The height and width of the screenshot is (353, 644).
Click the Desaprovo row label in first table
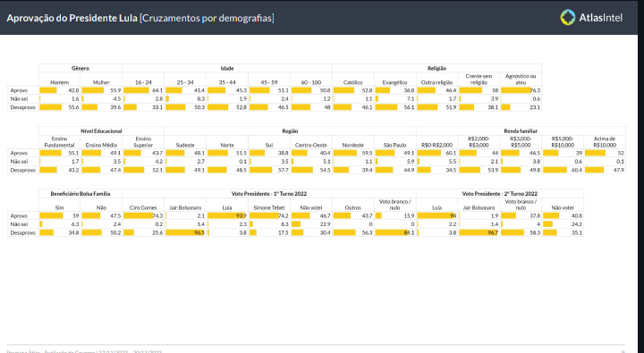[23, 107]
